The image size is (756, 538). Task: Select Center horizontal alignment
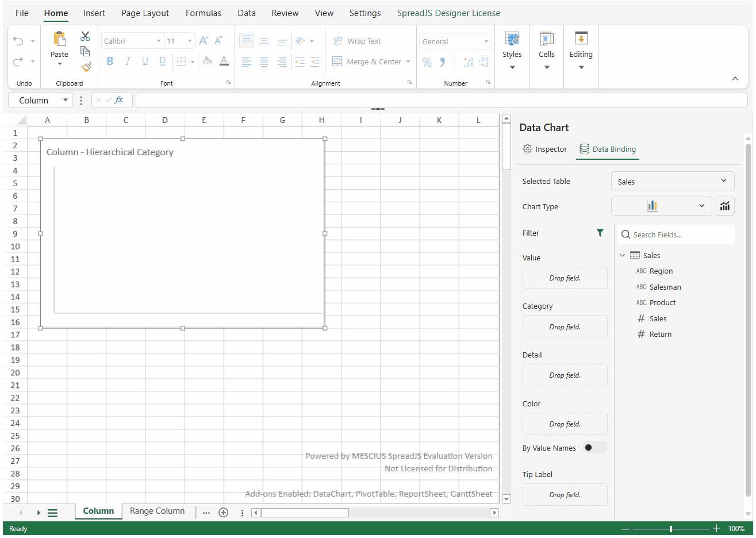click(x=264, y=62)
